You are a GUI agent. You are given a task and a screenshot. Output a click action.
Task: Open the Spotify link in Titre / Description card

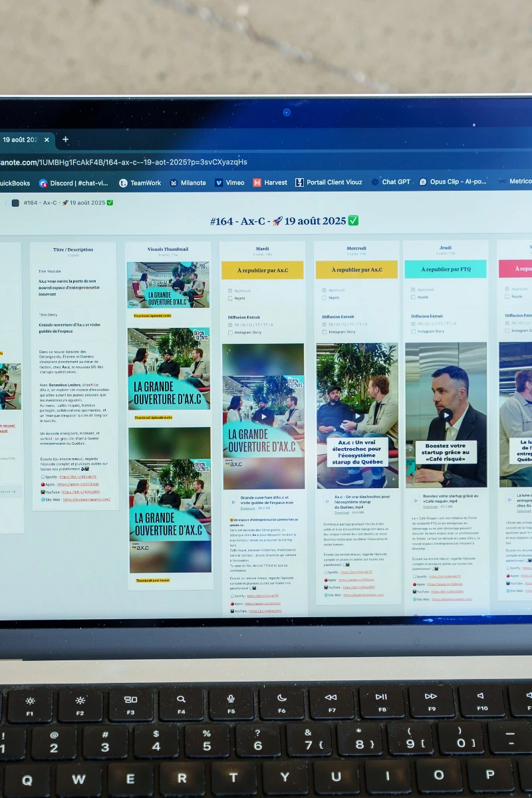(x=78, y=477)
